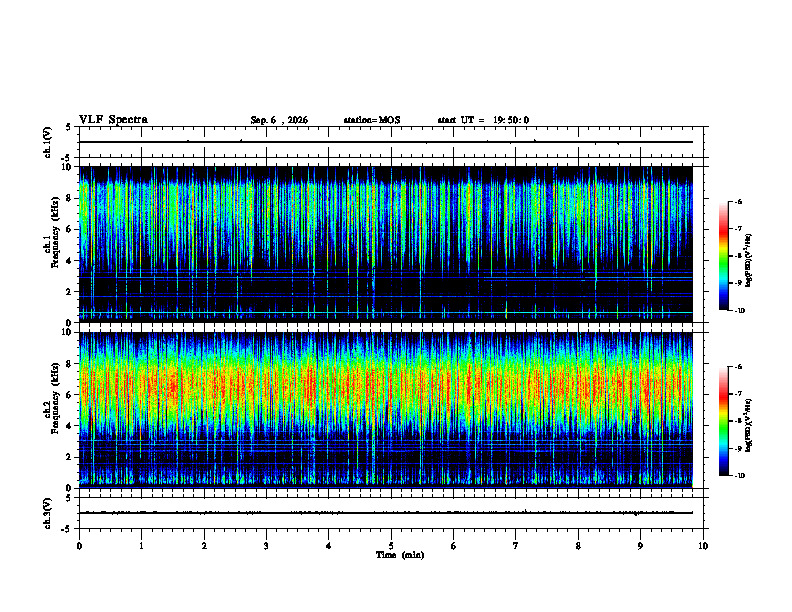The width and height of the screenshot is (792, 612).
Task: Click the VLF Spectra title text
Action: pyautogui.click(x=113, y=120)
